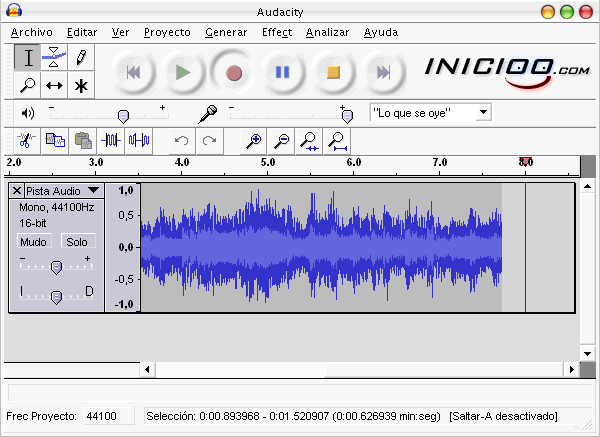Screen dimensions: 600x437
Task: Open the Ver menu
Action: pyautogui.click(x=120, y=33)
